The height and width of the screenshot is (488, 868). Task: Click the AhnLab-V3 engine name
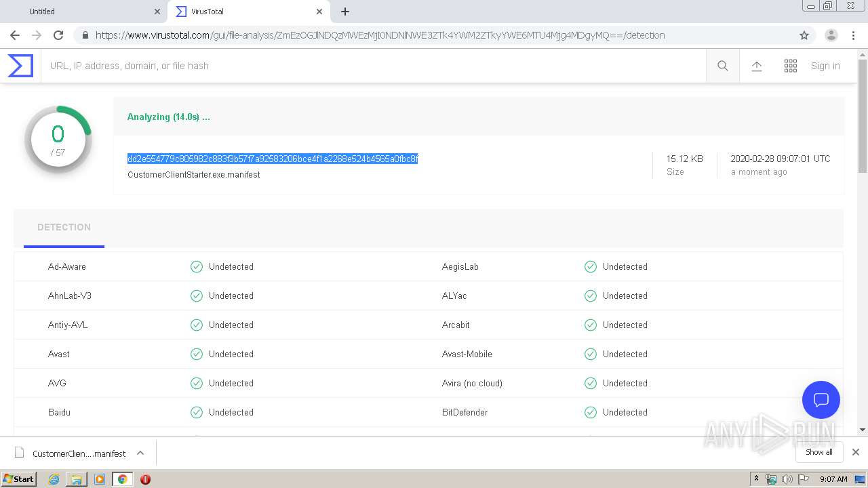click(70, 296)
